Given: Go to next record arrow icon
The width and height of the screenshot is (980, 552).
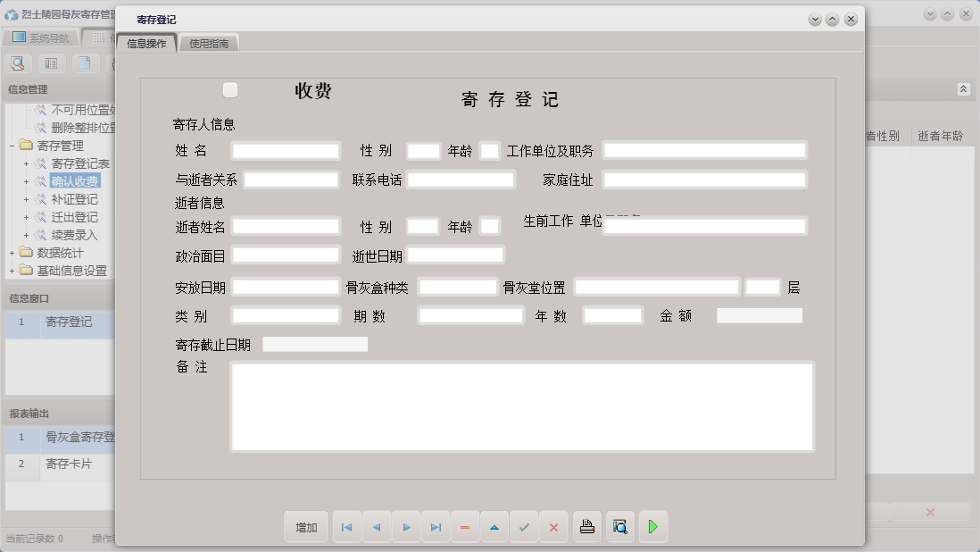Looking at the screenshot, I should pyautogui.click(x=406, y=527).
